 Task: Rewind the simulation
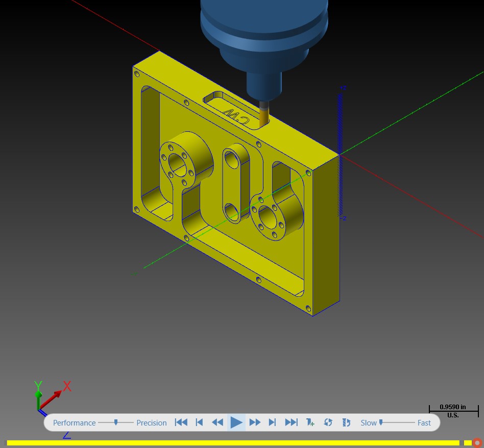[217, 422]
